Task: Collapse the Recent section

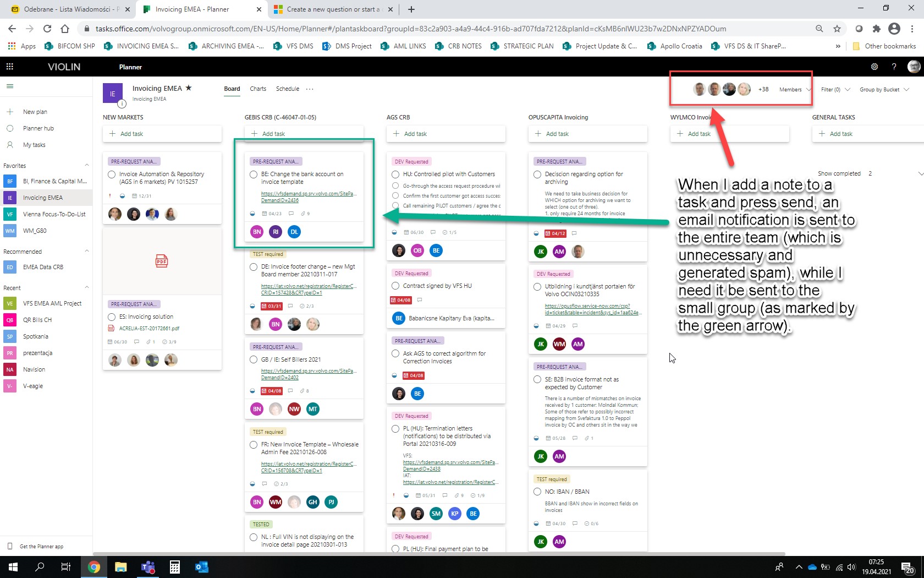Action: point(86,287)
